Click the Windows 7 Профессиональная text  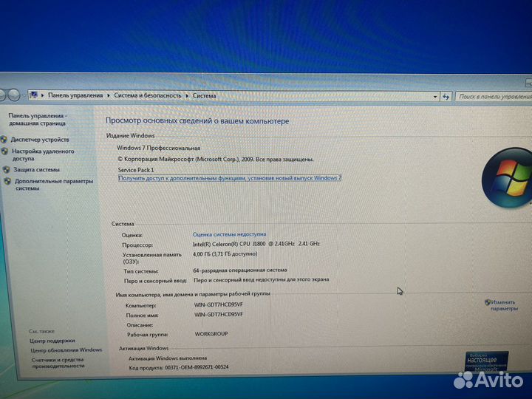pos(158,148)
